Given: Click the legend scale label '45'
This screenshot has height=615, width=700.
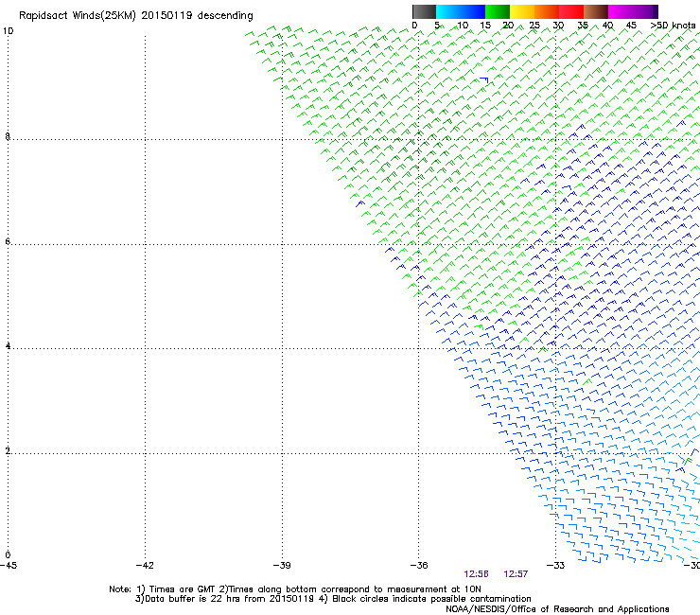Looking at the screenshot, I should pos(631,26).
